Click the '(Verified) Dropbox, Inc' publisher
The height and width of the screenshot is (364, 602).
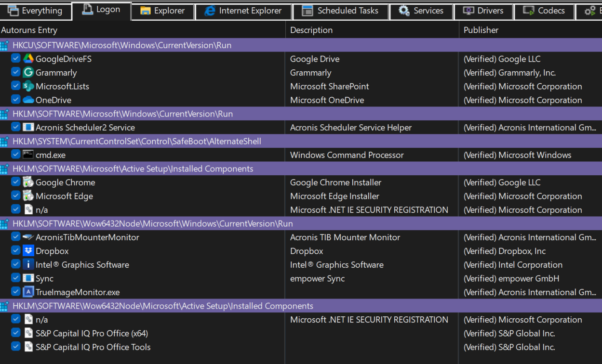point(505,251)
